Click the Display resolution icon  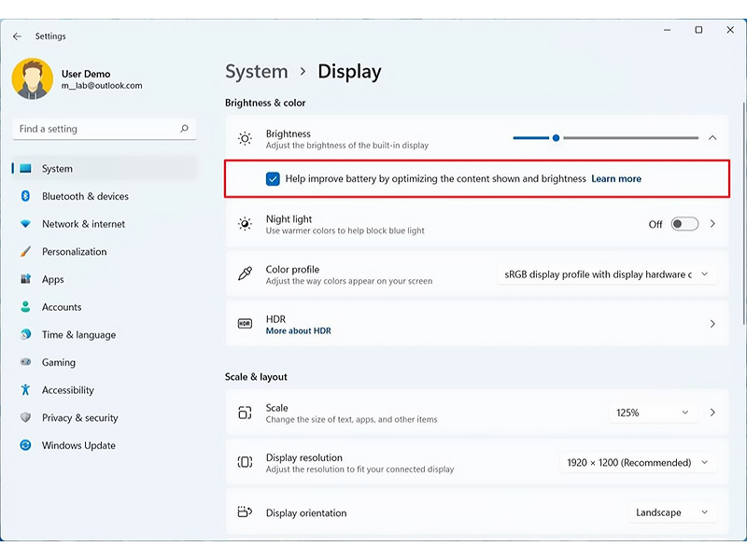(x=245, y=462)
